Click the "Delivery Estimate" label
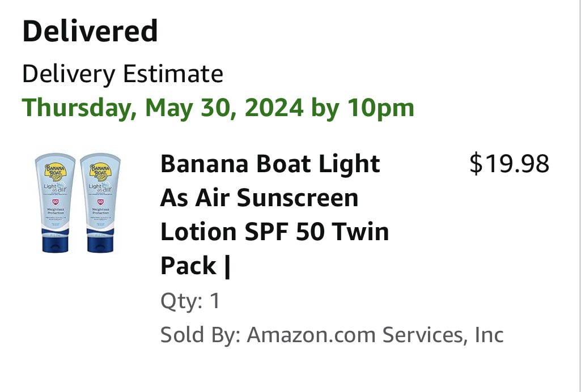 122,74
